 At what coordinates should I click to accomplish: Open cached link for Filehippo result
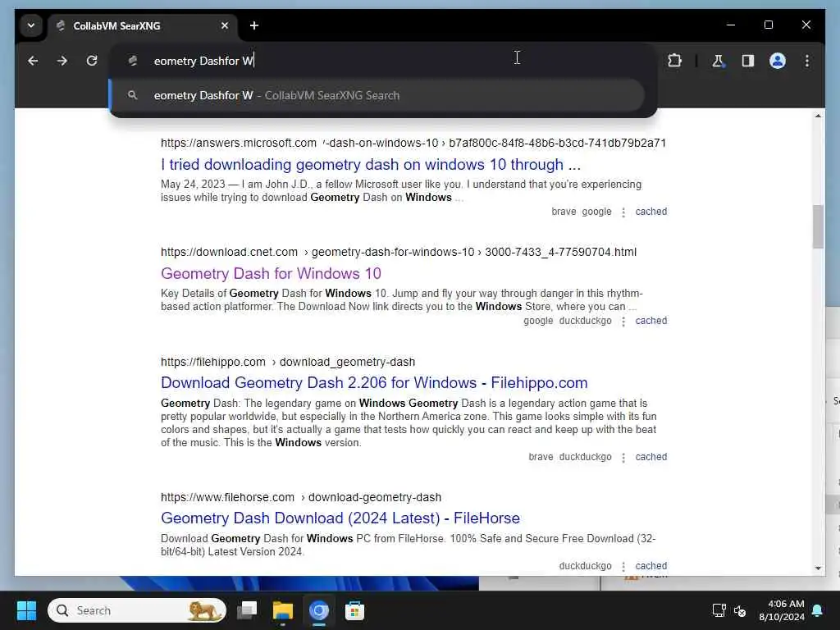coord(651,457)
